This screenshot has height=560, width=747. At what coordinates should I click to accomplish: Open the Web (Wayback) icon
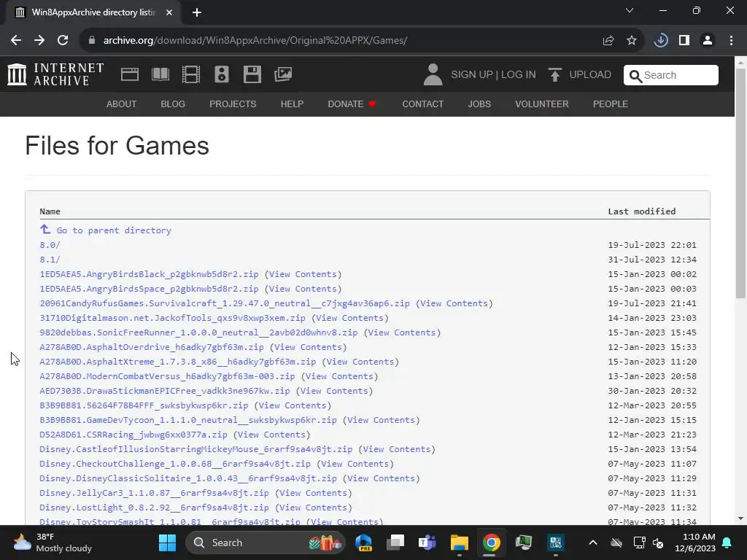pos(130,74)
